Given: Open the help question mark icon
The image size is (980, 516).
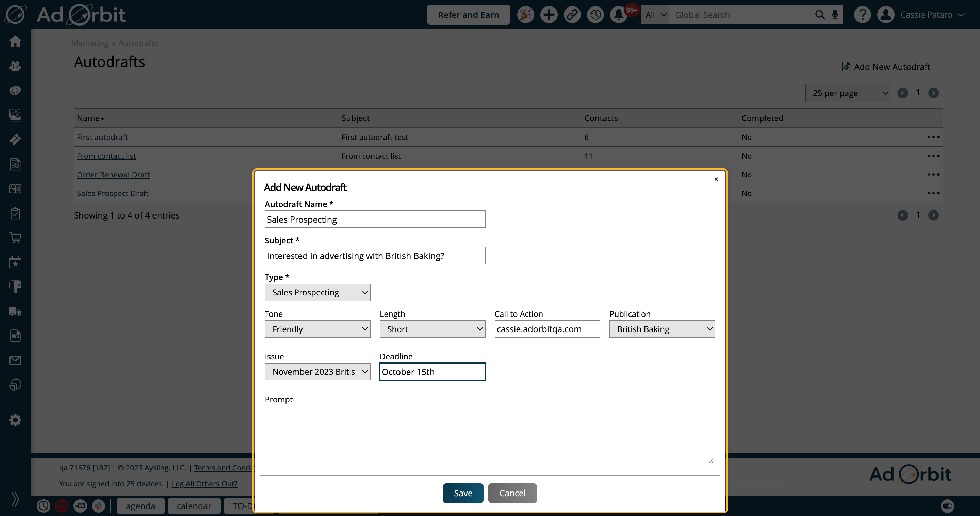Looking at the screenshot, I should tap(863, 14).
